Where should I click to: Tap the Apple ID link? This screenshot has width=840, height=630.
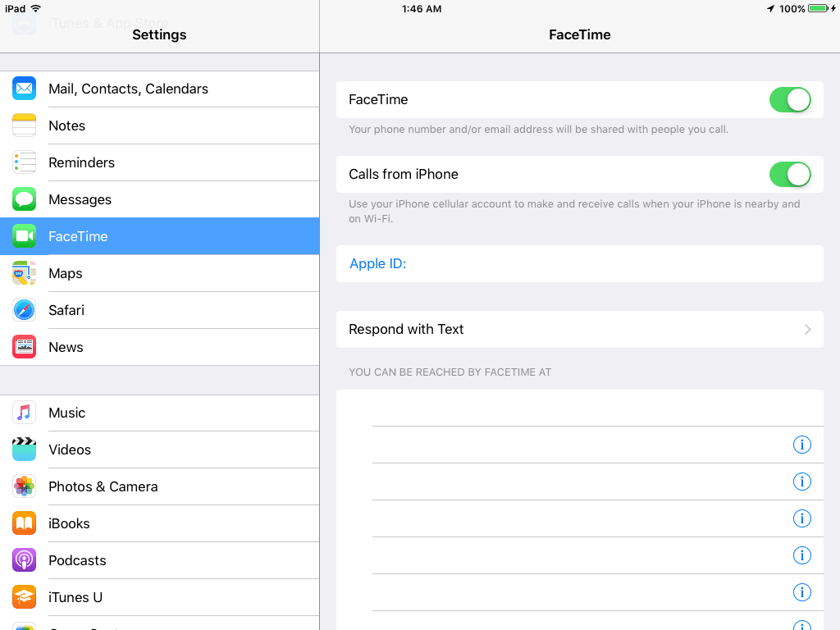(377, 263)
